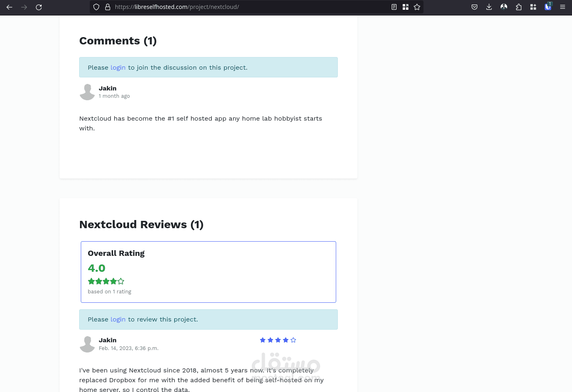The image size is (572, 392).
Task: Click the 'based on 1 rating' text
Action: [x=109, y=292]
